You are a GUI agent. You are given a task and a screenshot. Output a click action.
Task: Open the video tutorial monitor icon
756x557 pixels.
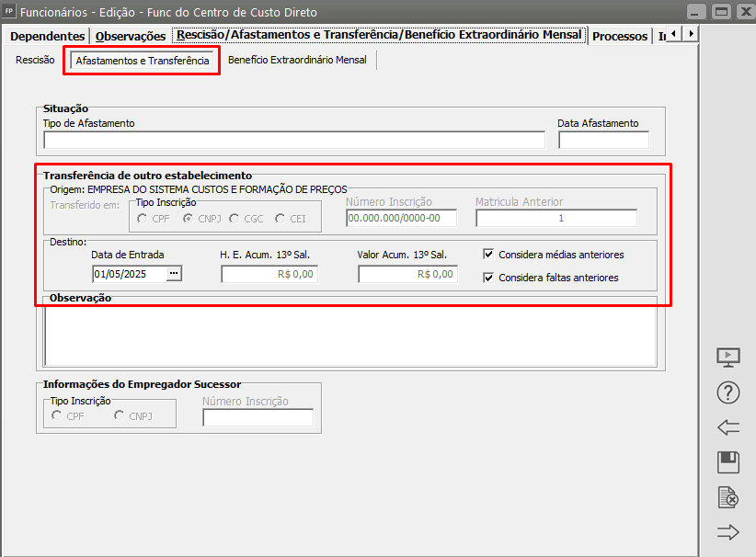(727, 358)
